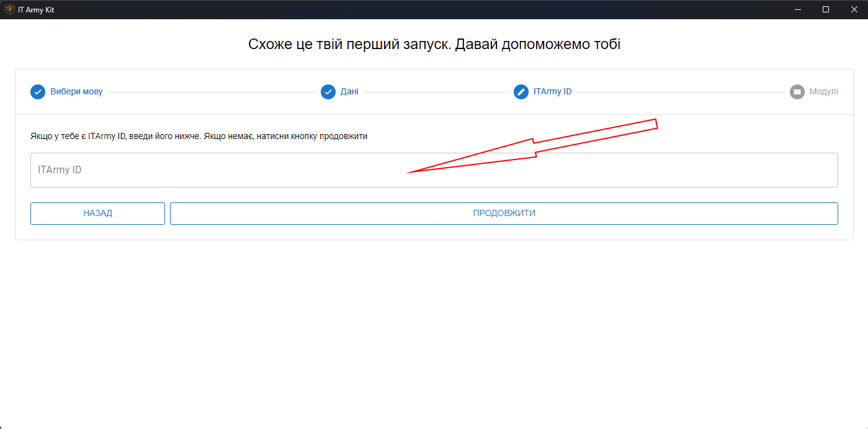Select the pencil icon on the ITArmy ID step
The width and height of the screenshot is (868, 429).
(x=521, y=91)
